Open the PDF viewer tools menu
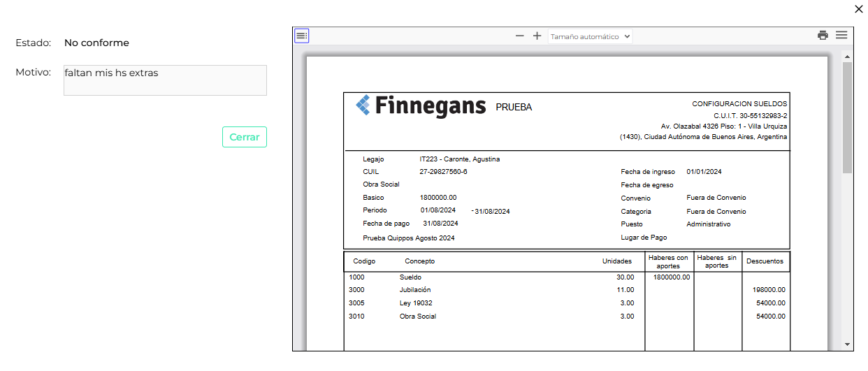Image resolution: width=868 pixels, height=371 pixels. click(841, 36)
